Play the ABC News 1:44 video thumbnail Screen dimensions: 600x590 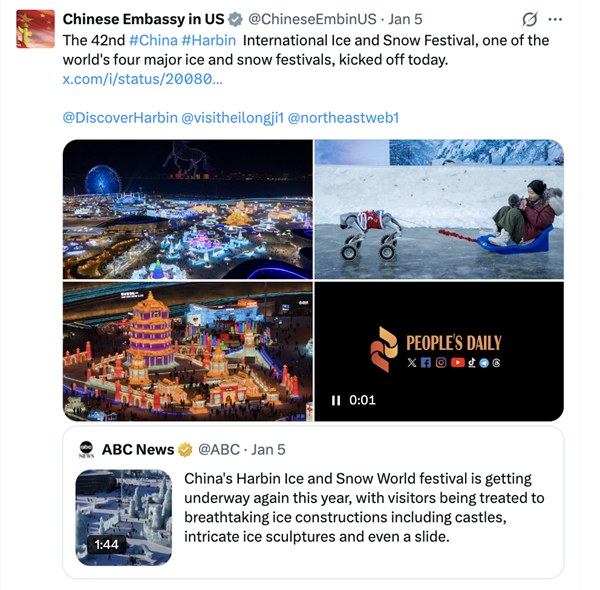point(124,517)
